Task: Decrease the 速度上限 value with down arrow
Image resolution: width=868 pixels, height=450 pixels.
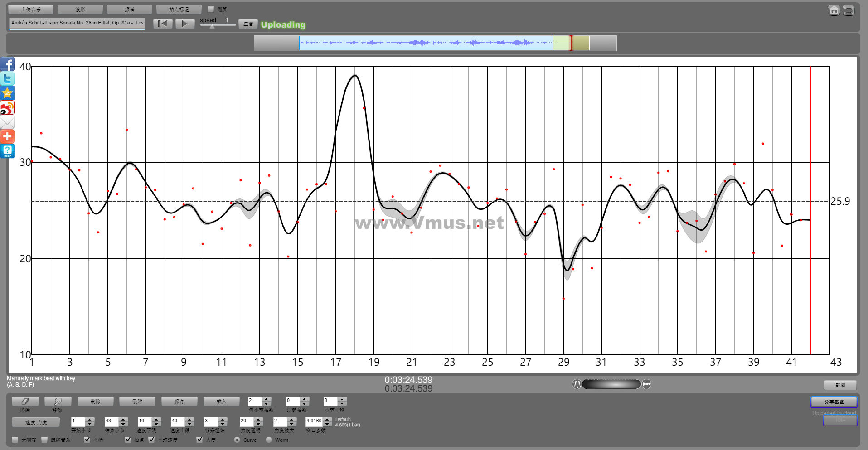Action: click(189, 424)
